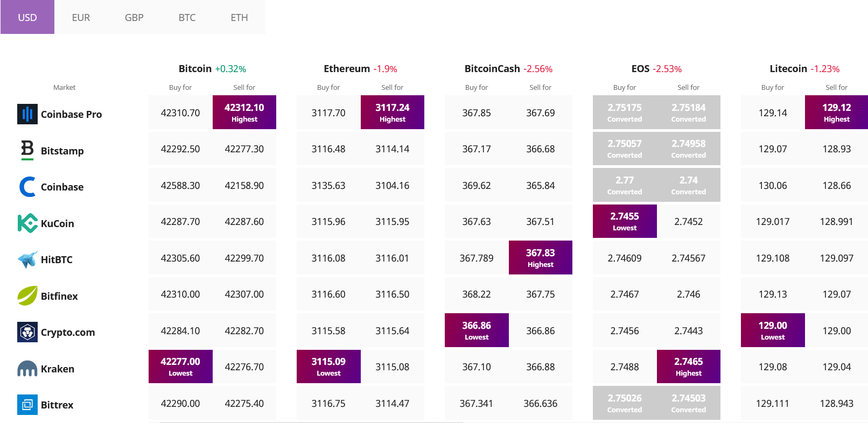Screen dimensions: 868x423
Task: Click the Litecoin column heading
Action: [788, 68]
